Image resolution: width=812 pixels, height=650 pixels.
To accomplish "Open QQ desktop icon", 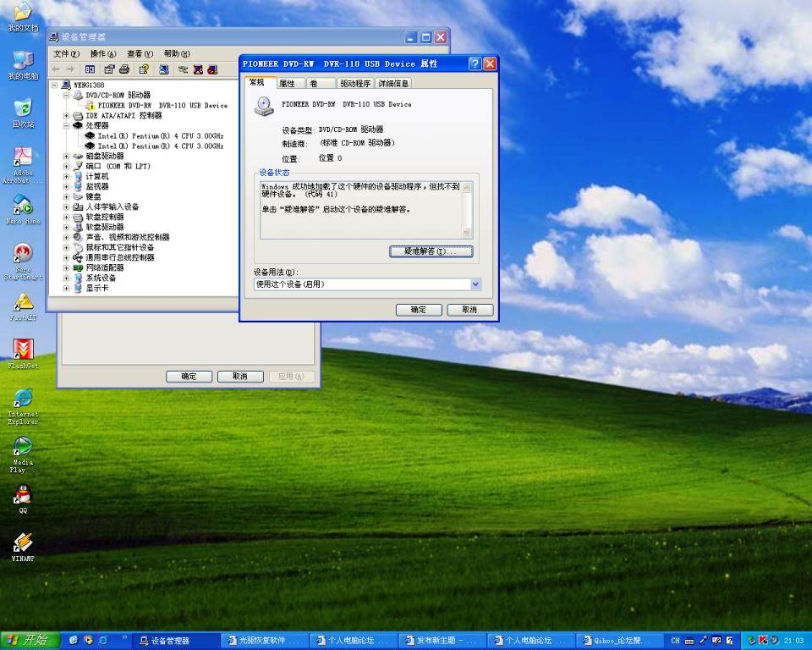I will (23, 499).
